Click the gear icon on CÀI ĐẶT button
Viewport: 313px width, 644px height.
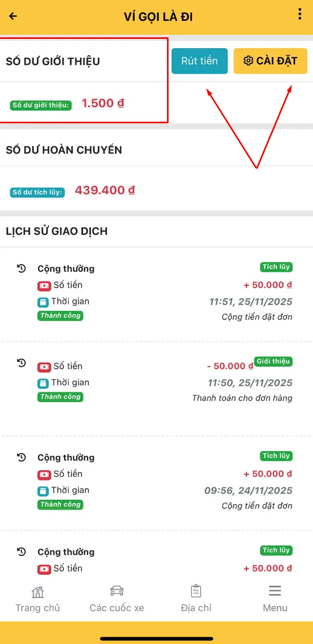248,61
